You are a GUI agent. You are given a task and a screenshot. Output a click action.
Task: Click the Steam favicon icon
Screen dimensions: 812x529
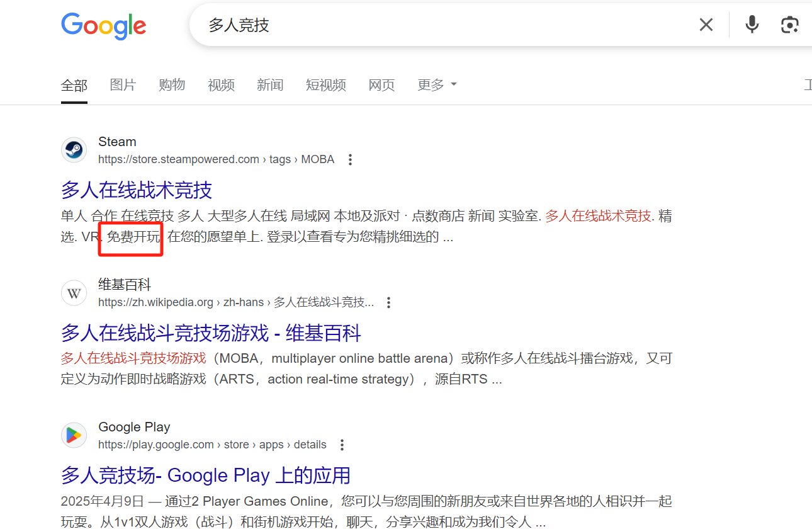[x=74, y=150]
